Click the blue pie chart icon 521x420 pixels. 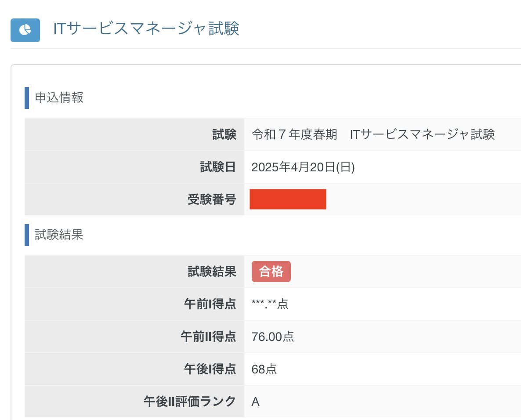point(25,30)
